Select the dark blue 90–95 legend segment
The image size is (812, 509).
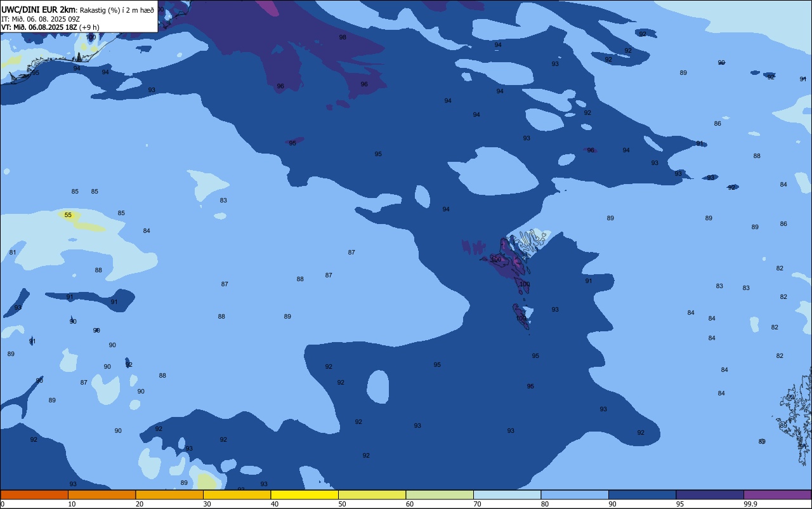point(642,494)
